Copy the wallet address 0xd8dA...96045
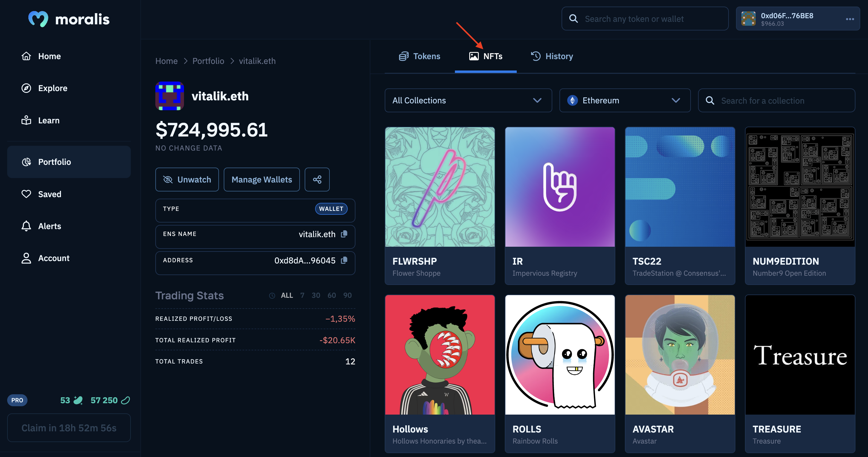Viewport: 868px width, 457px height. (344, 260)
